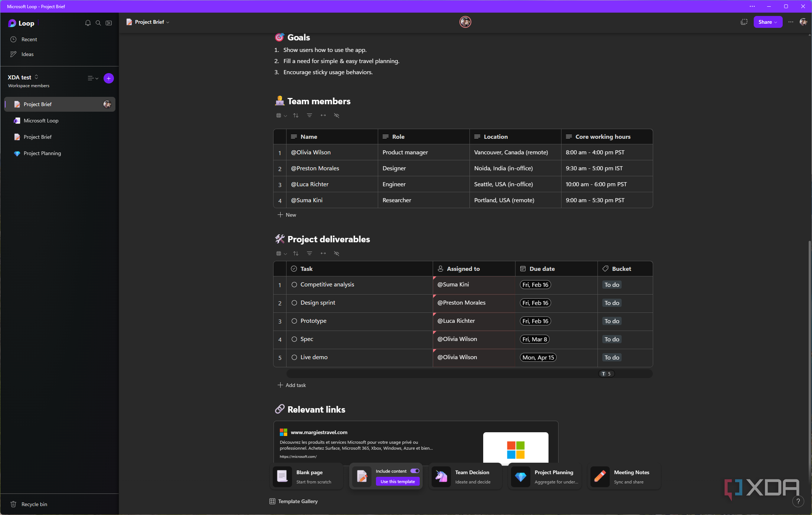This screenshot has width=812, height=515.
Task: Click the purple plus new page button
Action: point(109,78)
